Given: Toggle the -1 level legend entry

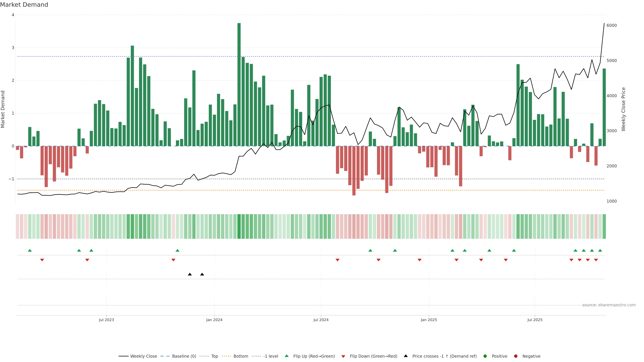Looking at the screenshot, I should (x=271, y=356).
